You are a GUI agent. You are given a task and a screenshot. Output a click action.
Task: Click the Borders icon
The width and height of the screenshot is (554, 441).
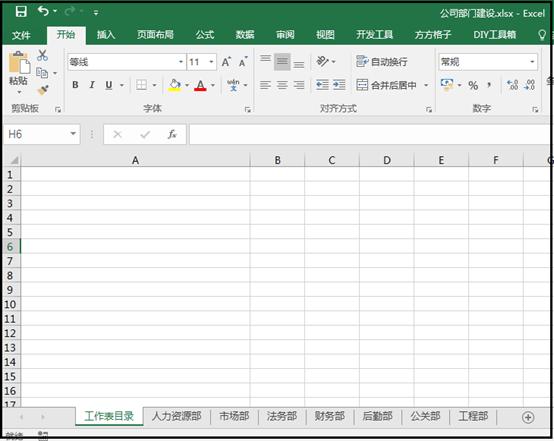141,85
